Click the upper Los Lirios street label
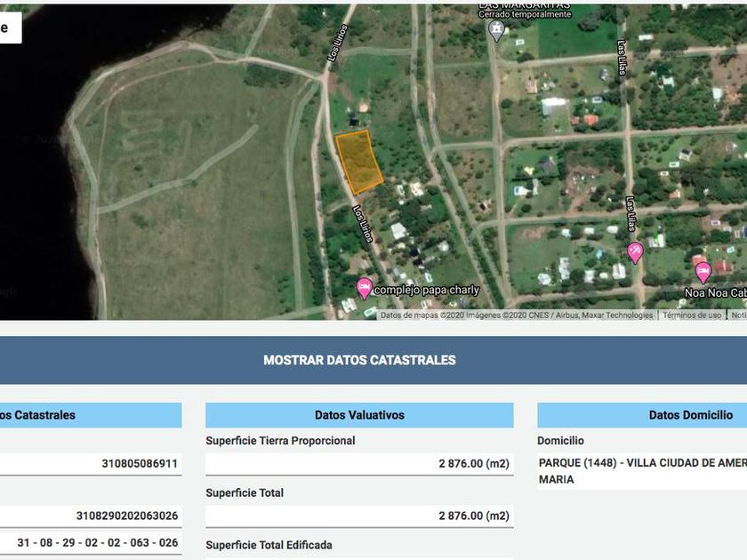747x560 pixels. click(x=338, y=43)
